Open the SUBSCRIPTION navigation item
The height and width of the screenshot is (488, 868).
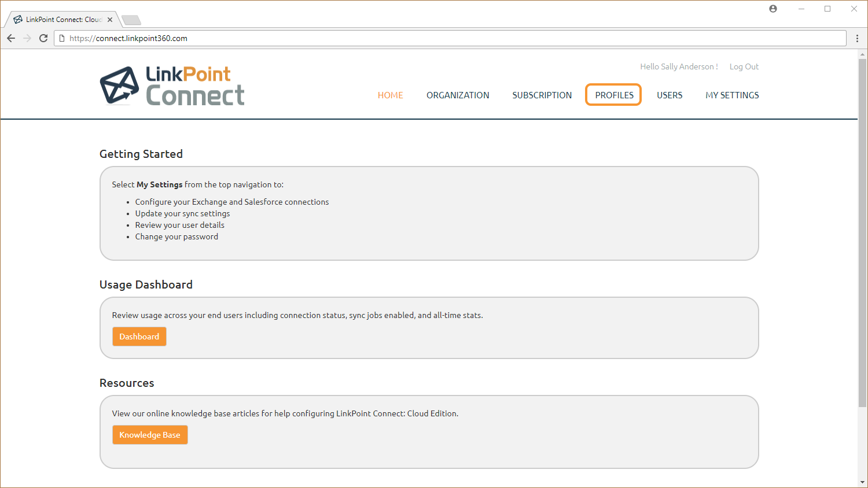[x=542, y=95]
